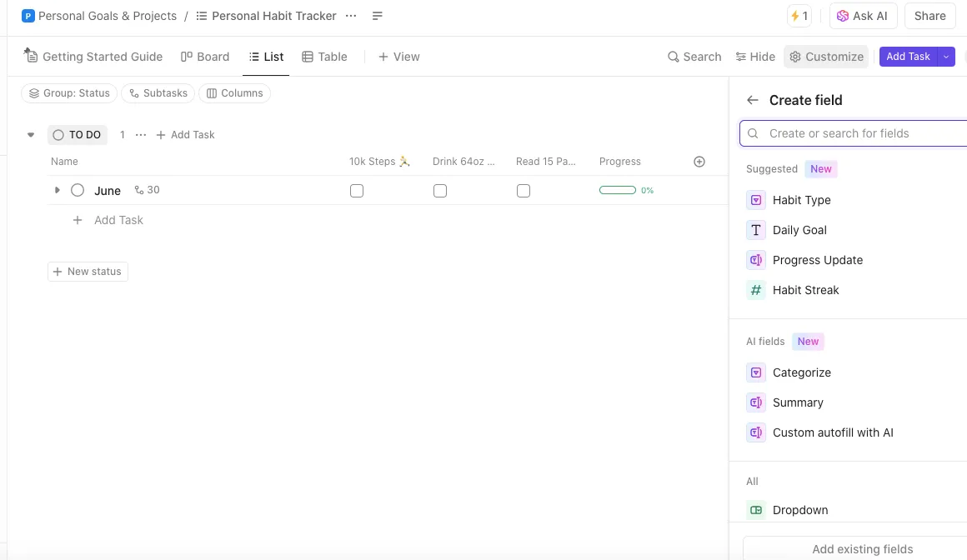Click the Personal Goals & Projects breadcrumb
Image resolution: width=967 pixels, height=560 pixels.
(108, 16)
